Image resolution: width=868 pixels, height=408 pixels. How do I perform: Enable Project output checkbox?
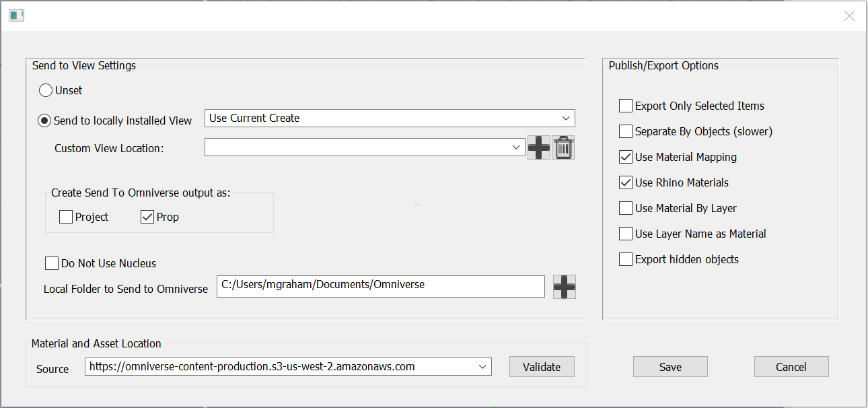coord(66,217)
